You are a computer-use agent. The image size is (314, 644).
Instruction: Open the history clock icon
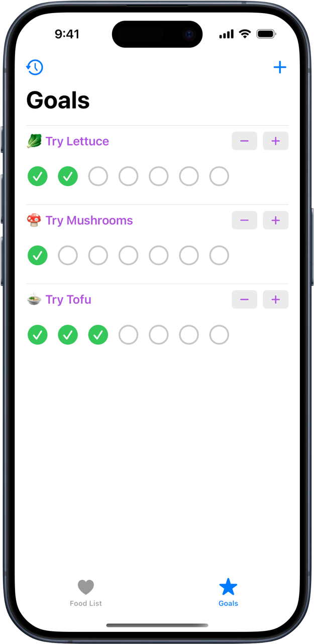(35, 67)
